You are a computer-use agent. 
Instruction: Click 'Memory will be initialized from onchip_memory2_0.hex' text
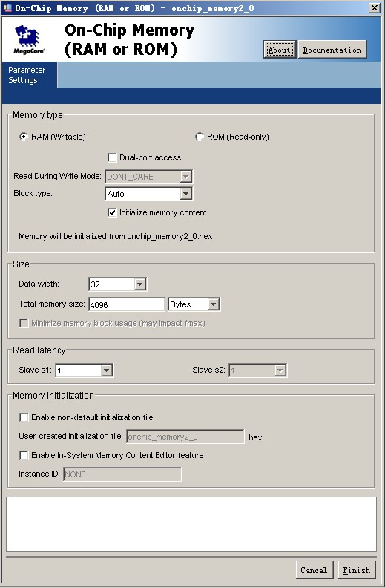click(x=115, y=236)
